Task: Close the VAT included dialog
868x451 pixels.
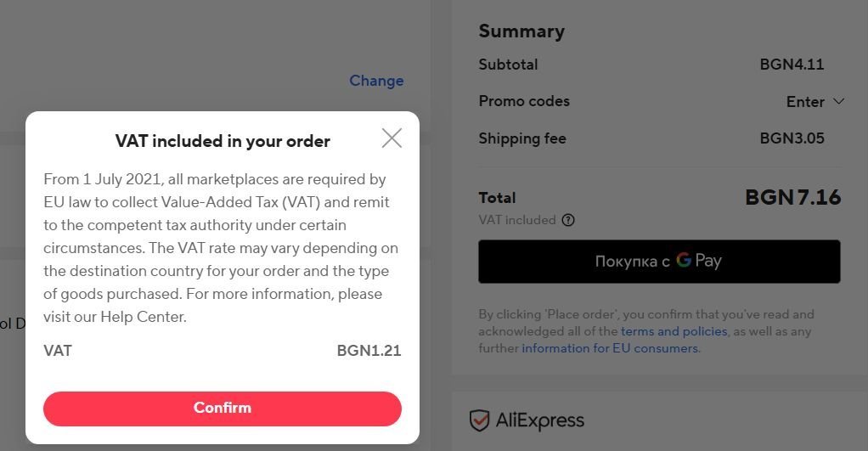Action: [392, 138]
